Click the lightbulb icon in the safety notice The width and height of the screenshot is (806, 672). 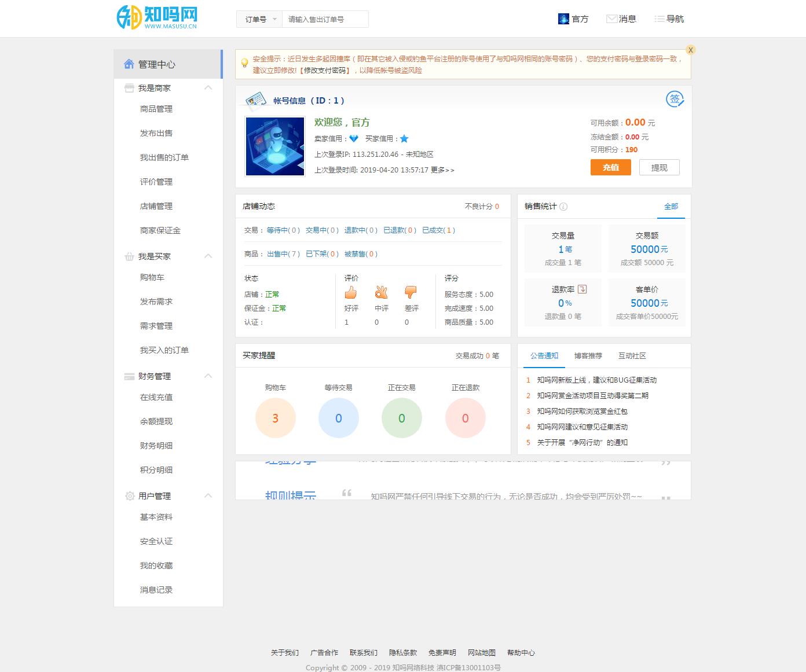pos(244,63)
